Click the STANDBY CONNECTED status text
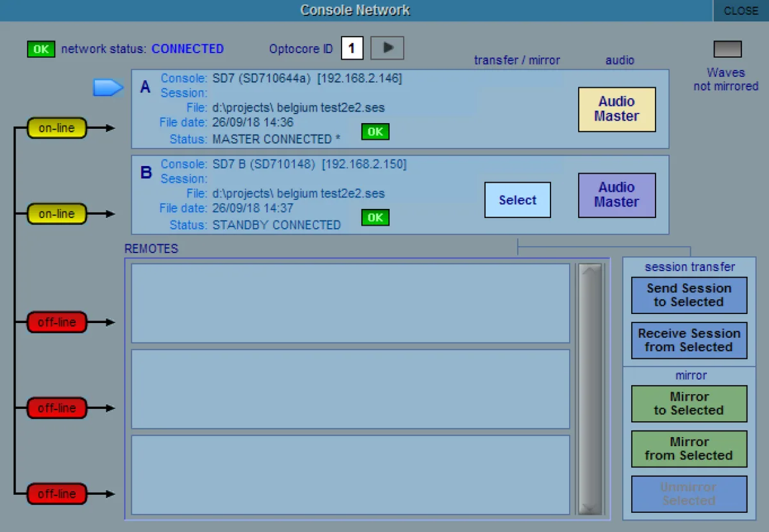769x532 pixels. [x=276, y=225]
